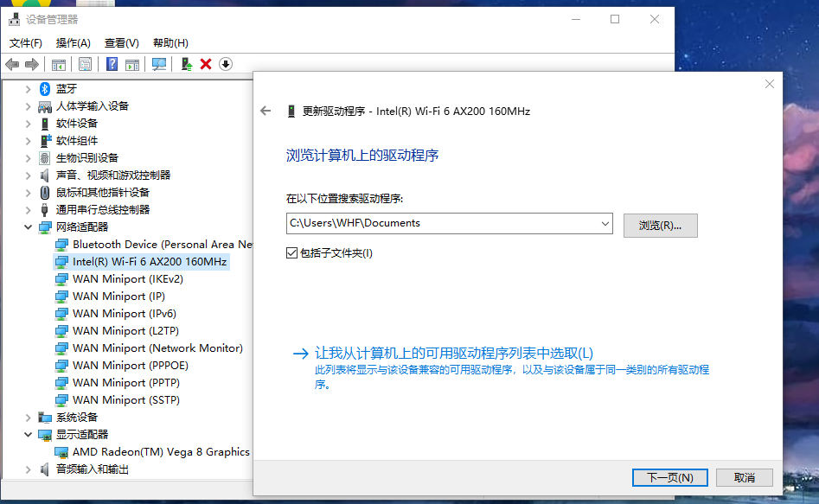Click the down-arrow disable device icon

[x=226, y=64]
